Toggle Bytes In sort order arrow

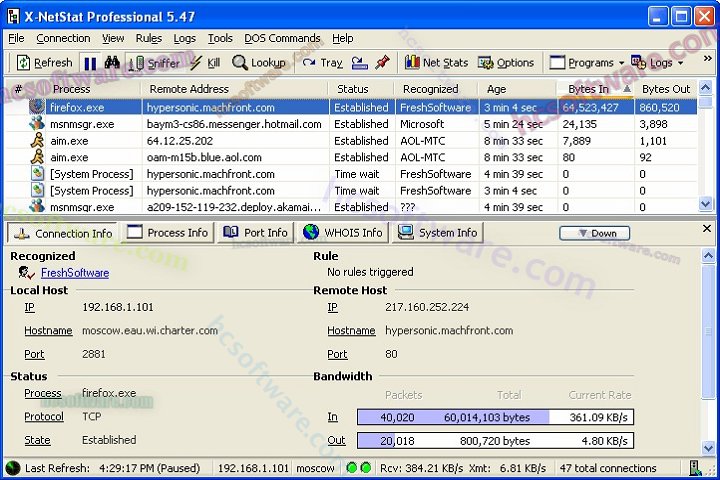point(627,89)
